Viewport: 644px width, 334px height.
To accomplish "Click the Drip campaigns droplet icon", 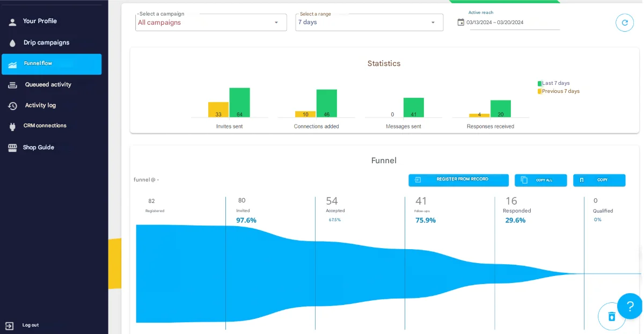I will pyautogui.click(x=12, y=43).
